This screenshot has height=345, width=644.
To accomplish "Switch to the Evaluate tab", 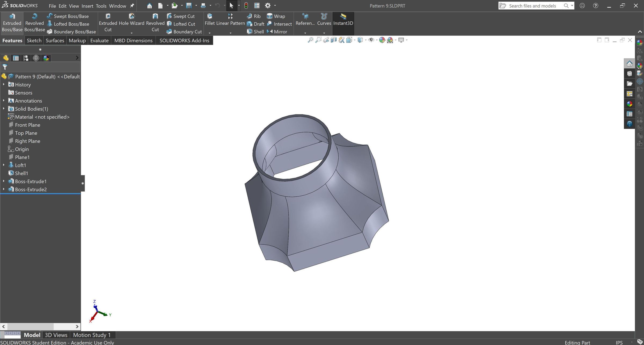I will click(99, 40).
